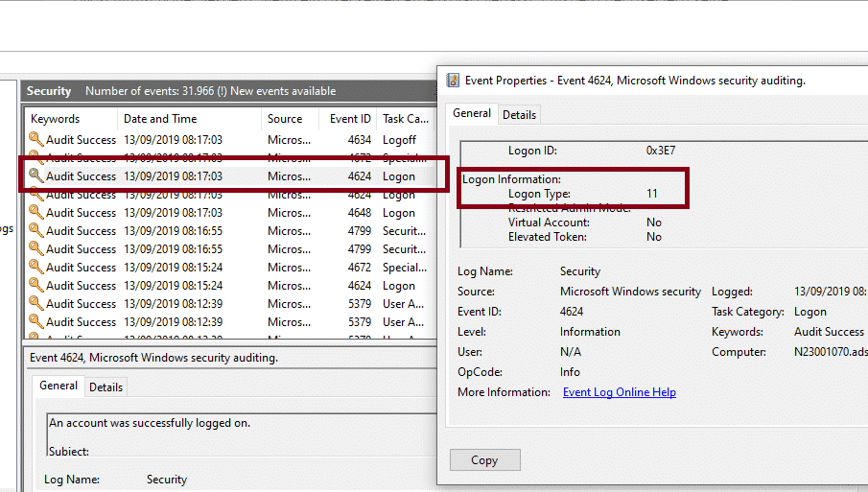Select General tab in the lower preview pane
This screenshot has height=492, width=868.
click(59, 386)
